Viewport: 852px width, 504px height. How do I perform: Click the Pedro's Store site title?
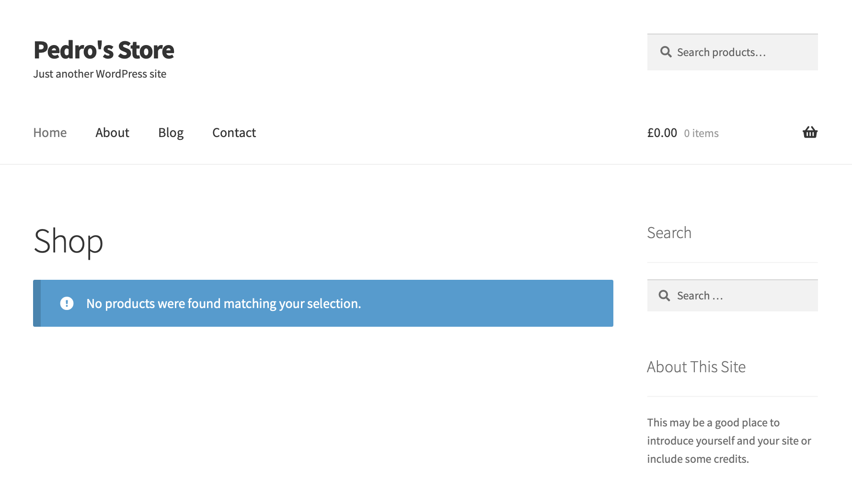[104, 50]
